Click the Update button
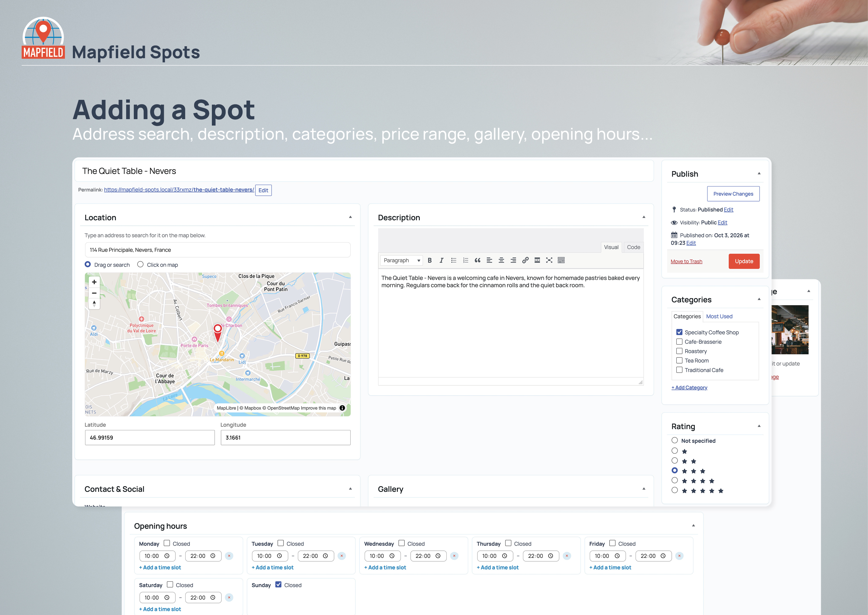This screenshot has height=615, width=868. click(744, 261)
